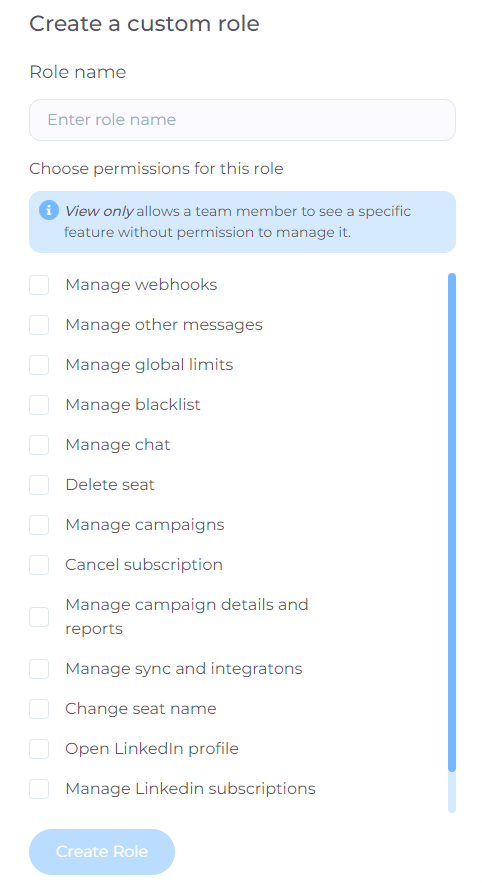This screenshot has height=883, width=503.
Task: Enable Manage sync and integratons checkbox
Action: tap(39, 669)
